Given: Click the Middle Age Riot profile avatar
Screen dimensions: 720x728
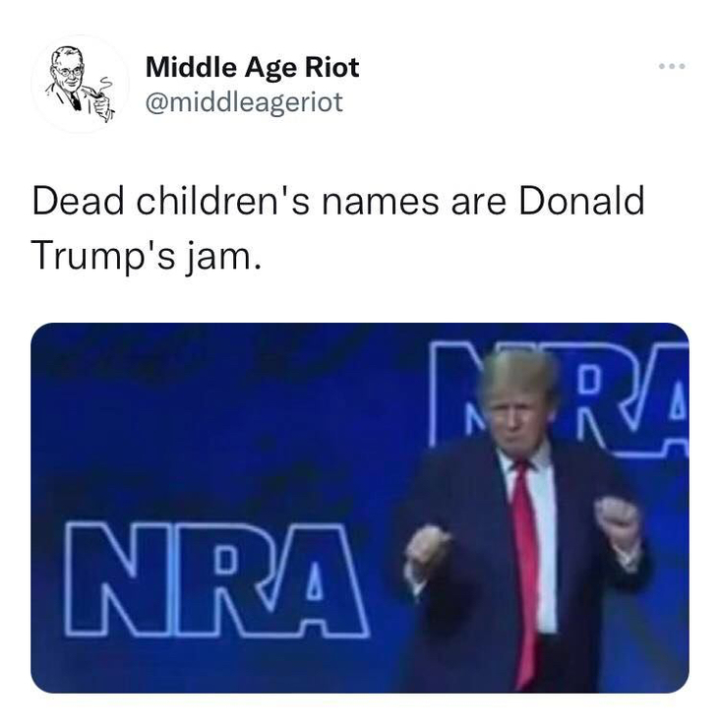Looking at the screenshot, I should point(81,84).
